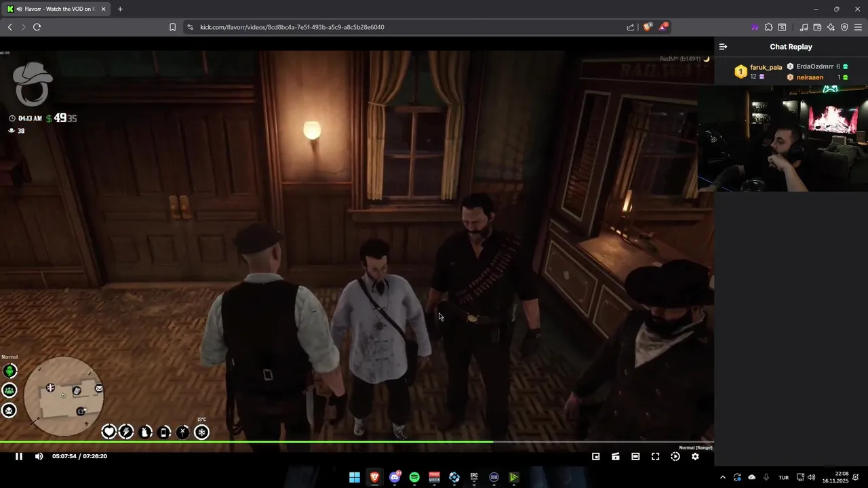
Task: Open faruk_pala's leaderboard entry
Action: tap(758, 71)
